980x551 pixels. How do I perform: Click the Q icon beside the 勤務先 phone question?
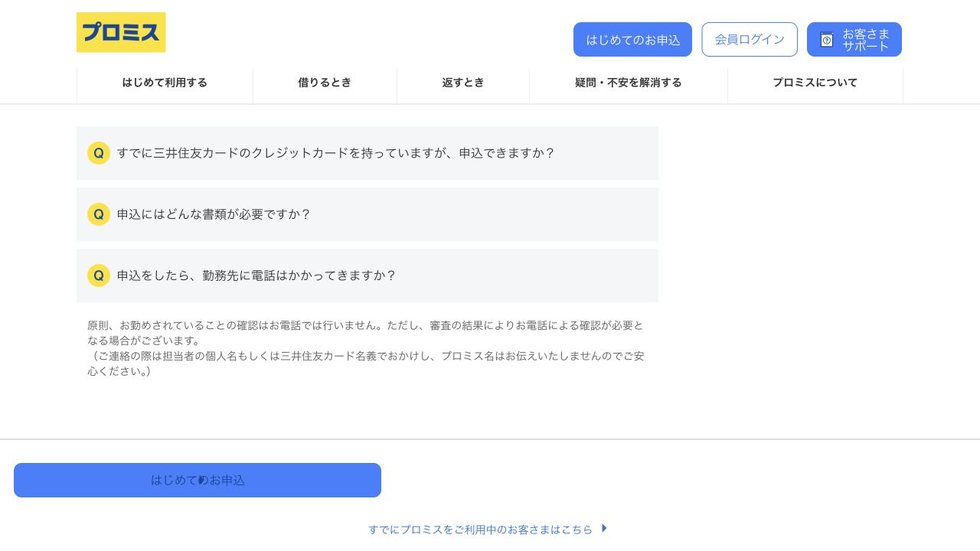(x=99, y=275)
